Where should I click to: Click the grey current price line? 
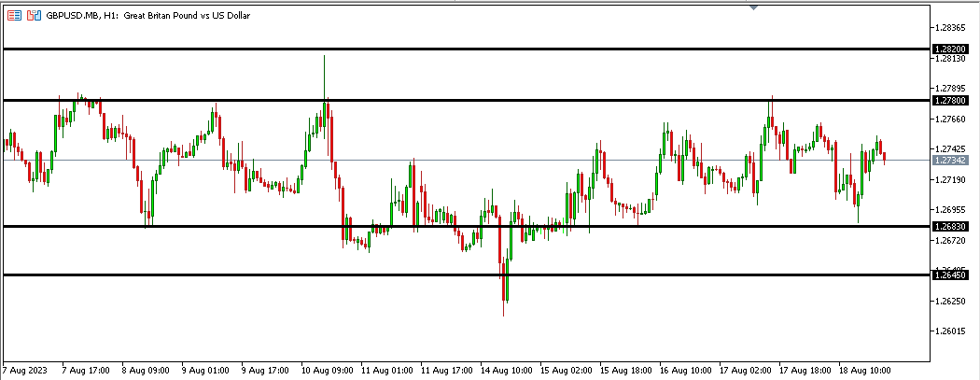[467, 160]
